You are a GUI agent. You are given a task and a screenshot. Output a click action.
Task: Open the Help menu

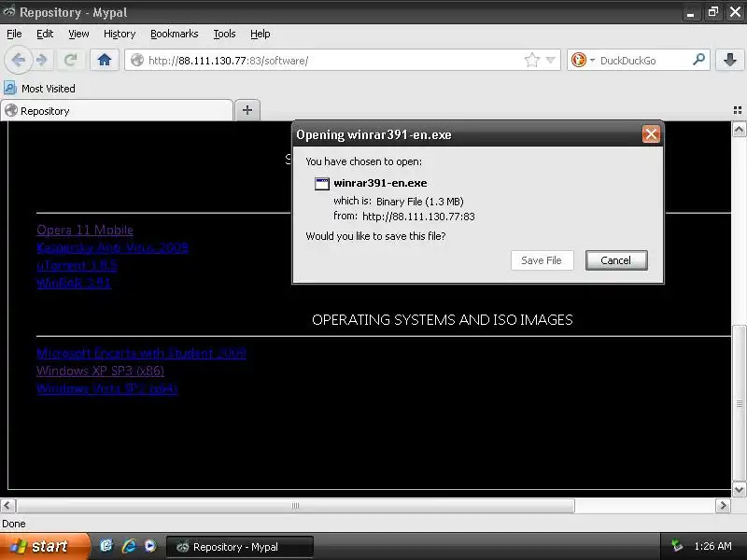(x=261, y=34)
